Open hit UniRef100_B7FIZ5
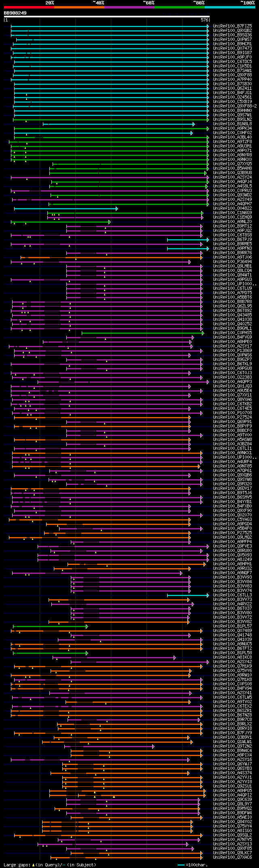The height and width of the screenshot is (868, 259). tap(232, 26)
